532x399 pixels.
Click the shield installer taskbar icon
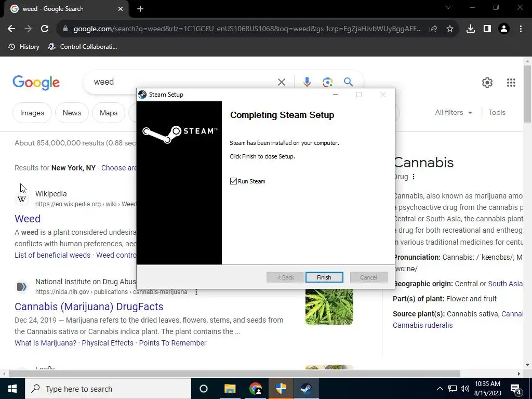(281, 389)
